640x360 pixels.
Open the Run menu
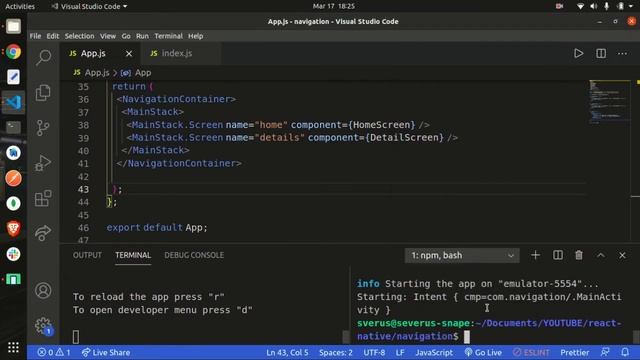point(142,36)
